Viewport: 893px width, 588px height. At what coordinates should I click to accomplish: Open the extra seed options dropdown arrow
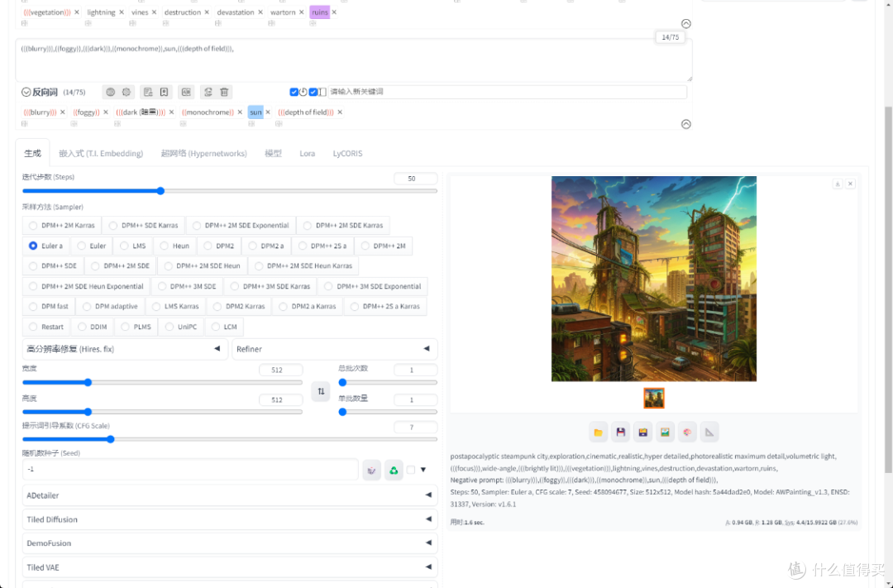423,470
